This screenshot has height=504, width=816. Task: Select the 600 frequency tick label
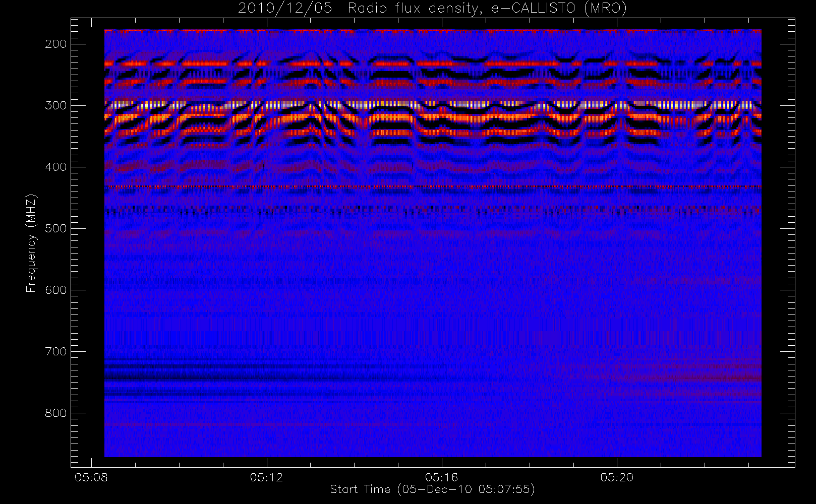coord(55,290)
